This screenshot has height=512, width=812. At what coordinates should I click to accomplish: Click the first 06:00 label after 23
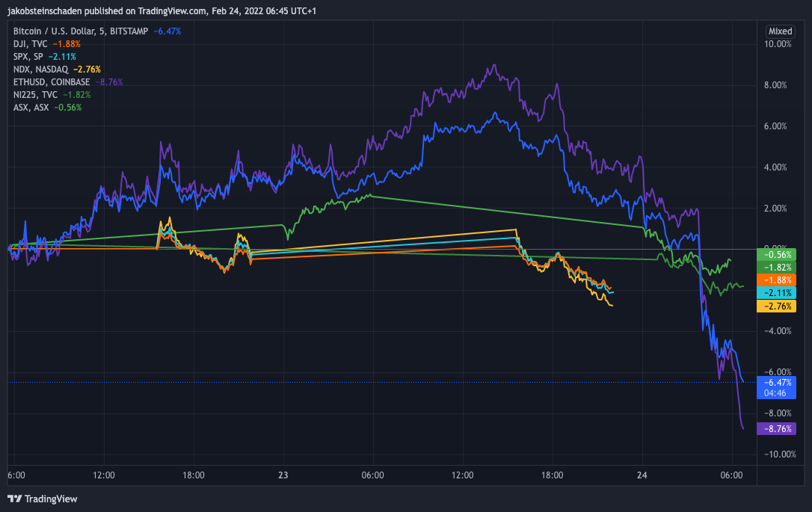point(372,475)
